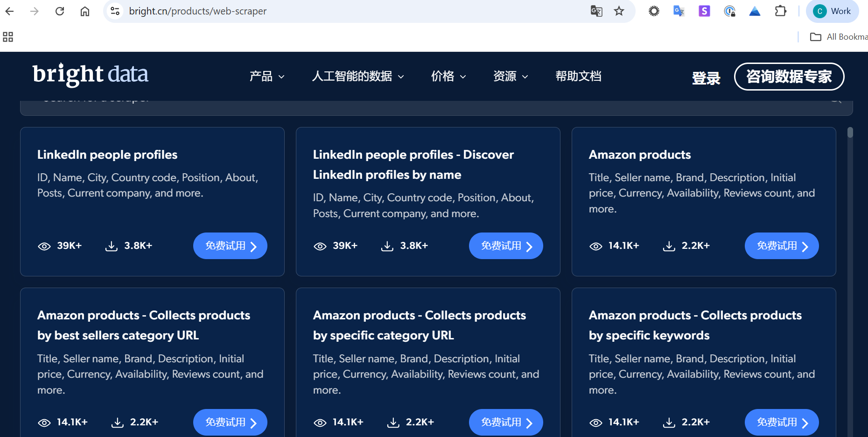This screenshot has width=868, height=437.
Task: View site information icon in address bar
Action: coord(115,11)
